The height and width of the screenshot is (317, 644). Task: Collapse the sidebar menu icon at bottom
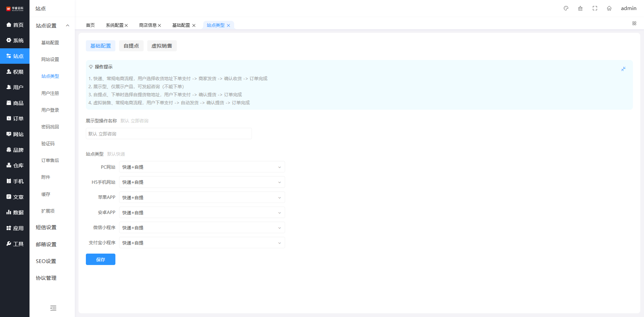pyautogui.click(x=53, y=308)
